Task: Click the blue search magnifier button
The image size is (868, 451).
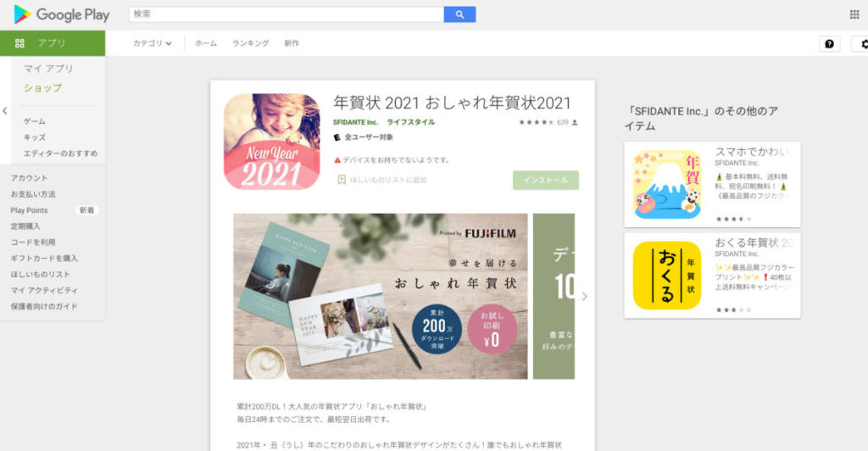Action: tap(459, 14)
